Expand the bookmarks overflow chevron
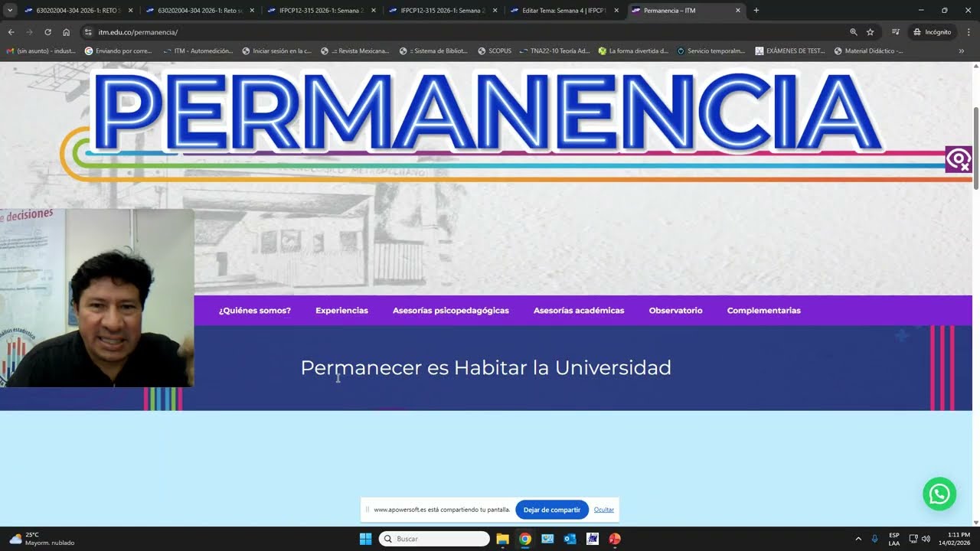Screen dimensions: 980x551 (962, 51)
